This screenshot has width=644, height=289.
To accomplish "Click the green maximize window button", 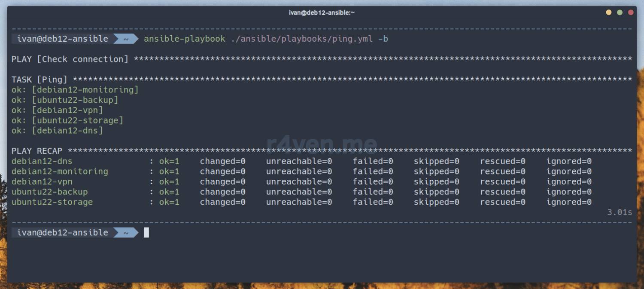I will click(x=620, y=12).
